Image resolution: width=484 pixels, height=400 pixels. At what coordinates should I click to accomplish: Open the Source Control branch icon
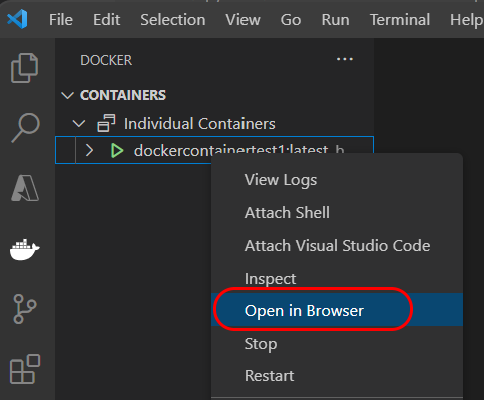[25, 309]
